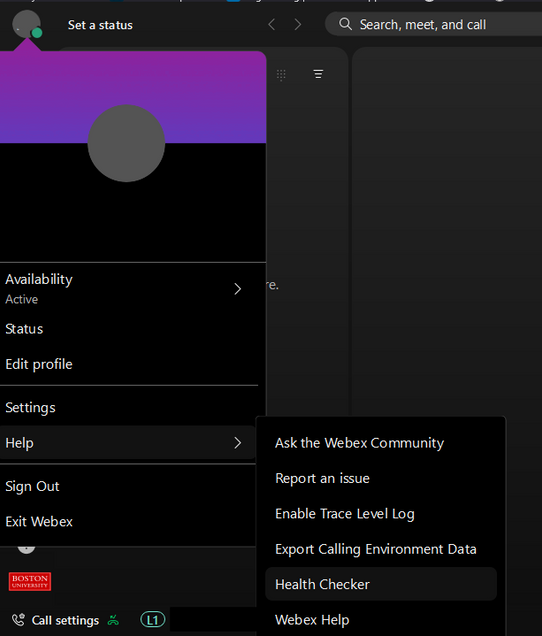Go back with the left navigation arrow
The width and height of the screenshot is (542, 636).
pos(272,25)
